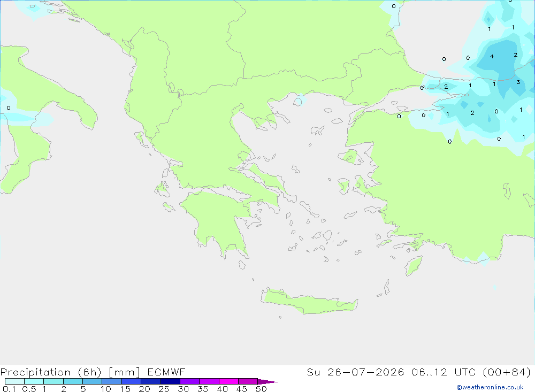Click the island of Crete on the map
This screenshot has height=392, width=535.
[x=309, y=302]
